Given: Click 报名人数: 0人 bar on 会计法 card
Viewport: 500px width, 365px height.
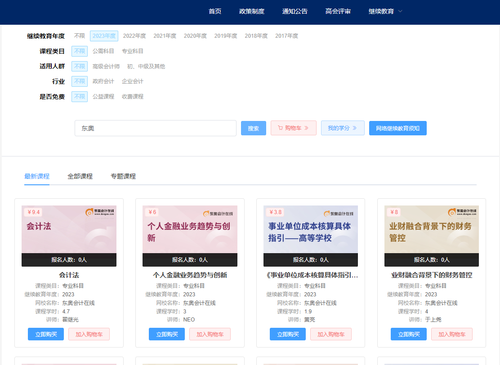Looking at the screenshot, I should click(x=69, y=260).
